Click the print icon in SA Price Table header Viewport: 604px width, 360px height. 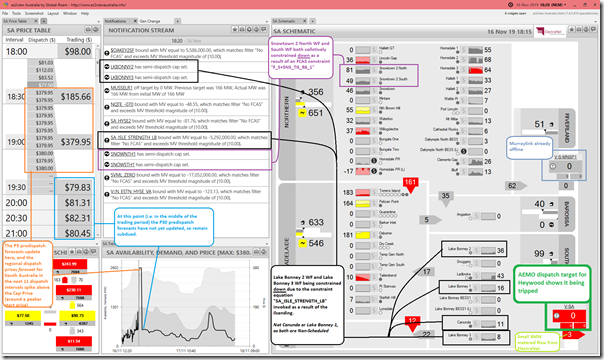[88, 30]
